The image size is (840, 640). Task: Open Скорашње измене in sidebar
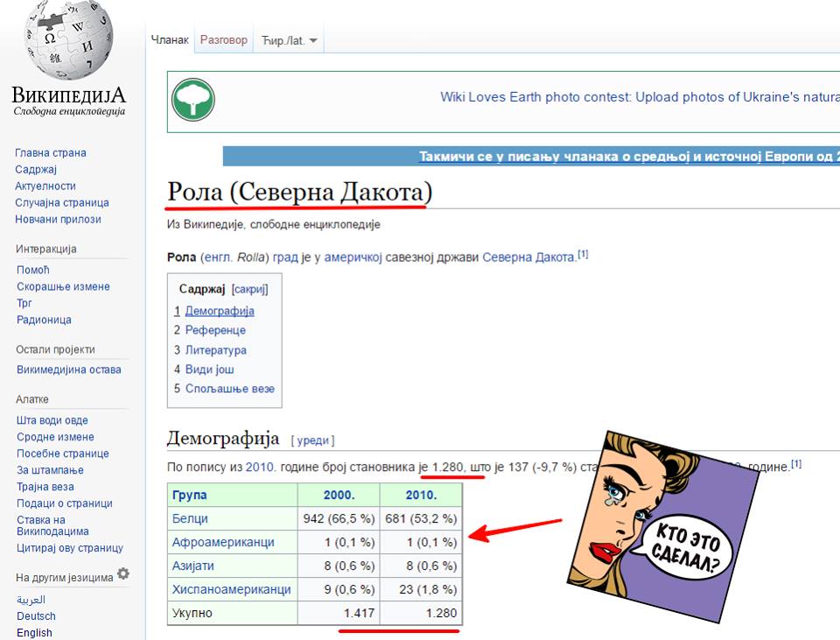63,287
